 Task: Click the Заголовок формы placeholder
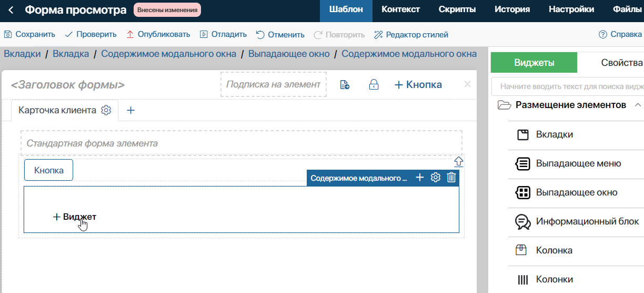point(68,85)
